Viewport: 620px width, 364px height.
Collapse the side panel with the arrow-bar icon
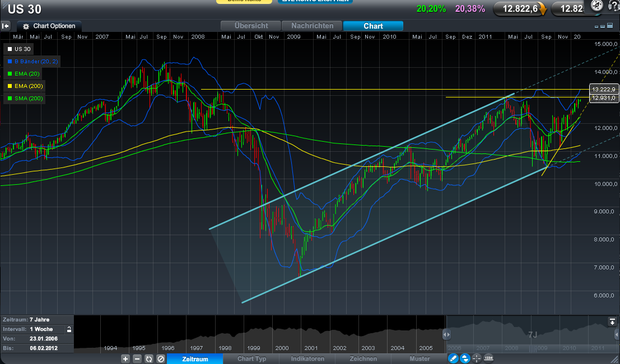6,26
